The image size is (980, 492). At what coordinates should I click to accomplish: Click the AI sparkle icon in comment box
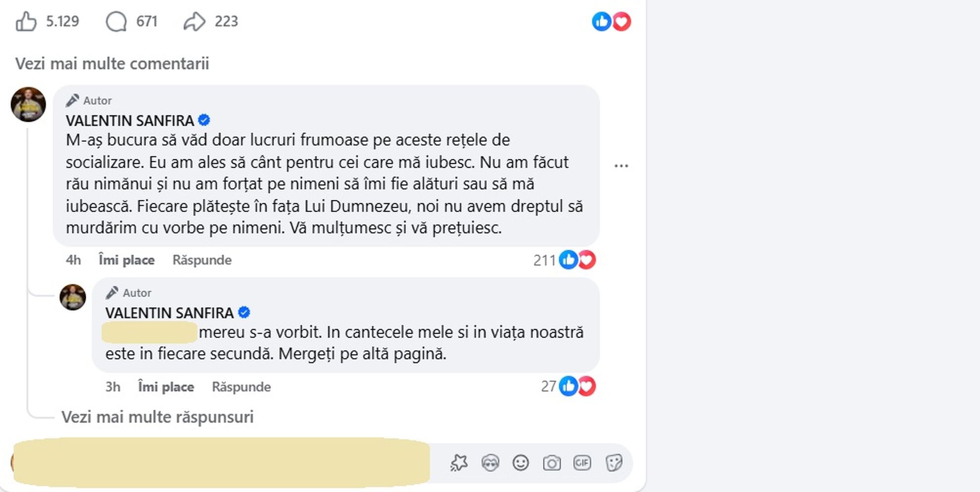click(x=459, y=463)
